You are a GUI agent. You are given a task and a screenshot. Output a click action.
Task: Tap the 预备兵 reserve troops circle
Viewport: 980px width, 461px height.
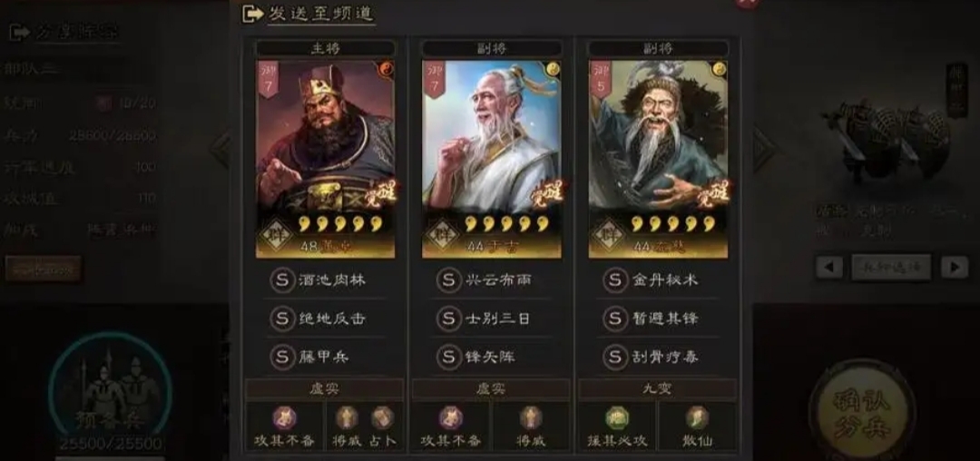click(111, 390)
